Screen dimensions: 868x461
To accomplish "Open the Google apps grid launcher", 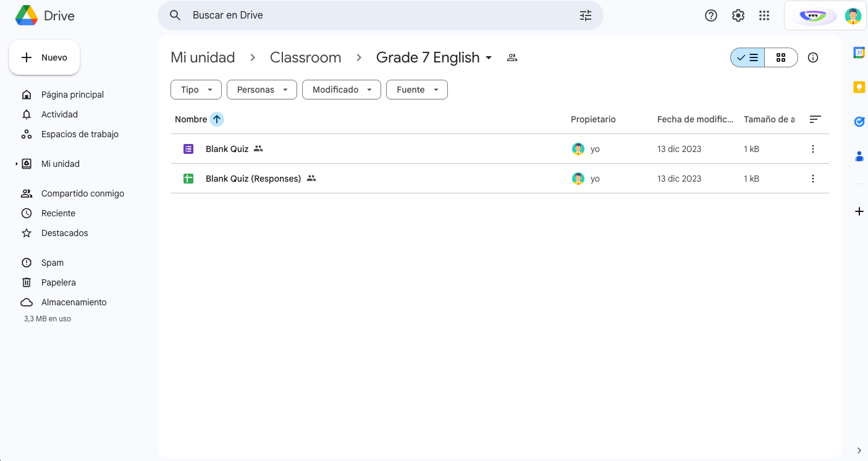I will (764, 15).
